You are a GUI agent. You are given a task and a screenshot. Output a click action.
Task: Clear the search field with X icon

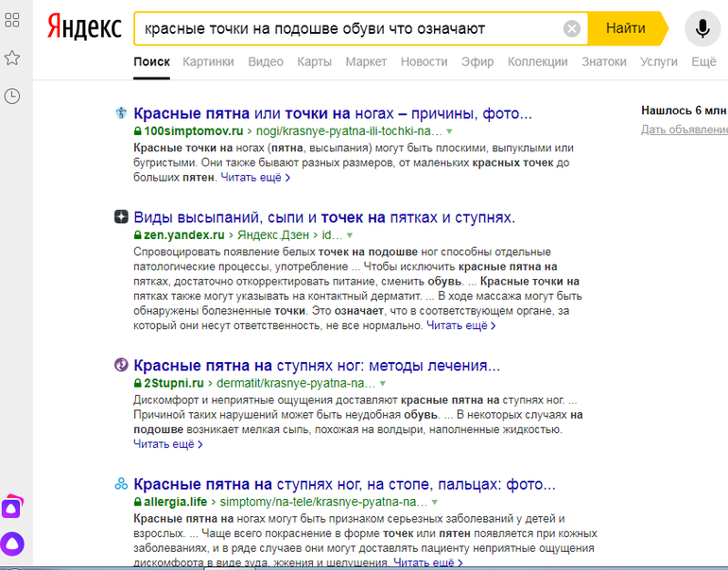[x=571, y=28]
